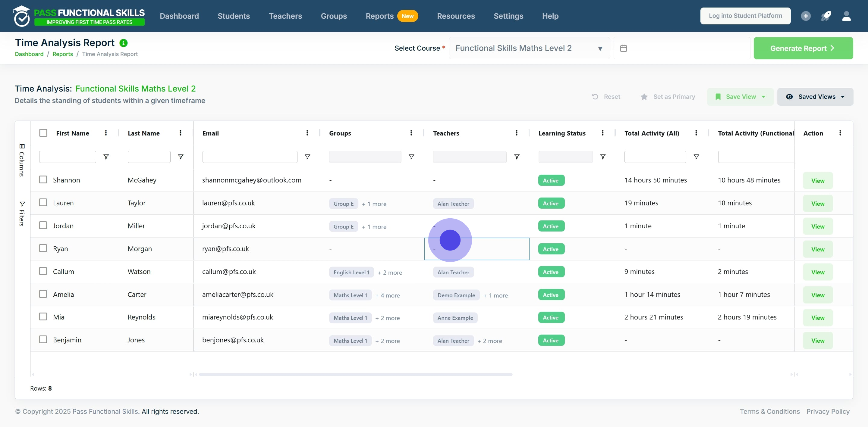This screenshot has height=427, width=868.
Task: Tick the checkbox for Shannon McGahey
Action: [43, 179]
